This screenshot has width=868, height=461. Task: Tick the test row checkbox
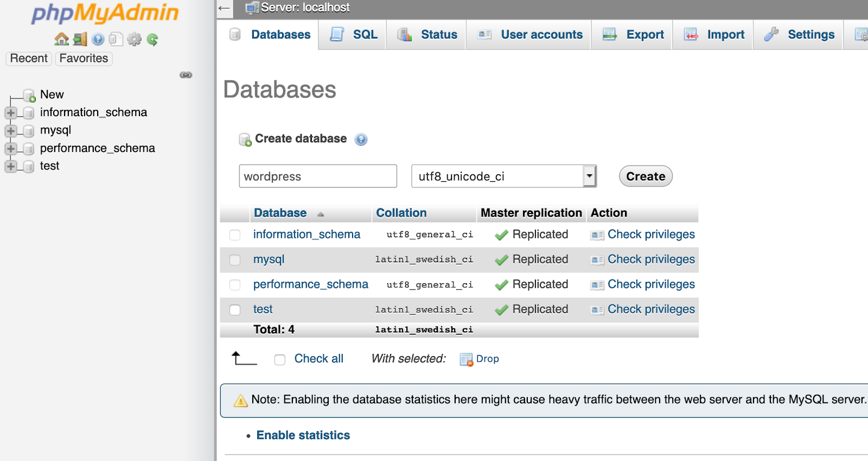[x=235, y=310]
